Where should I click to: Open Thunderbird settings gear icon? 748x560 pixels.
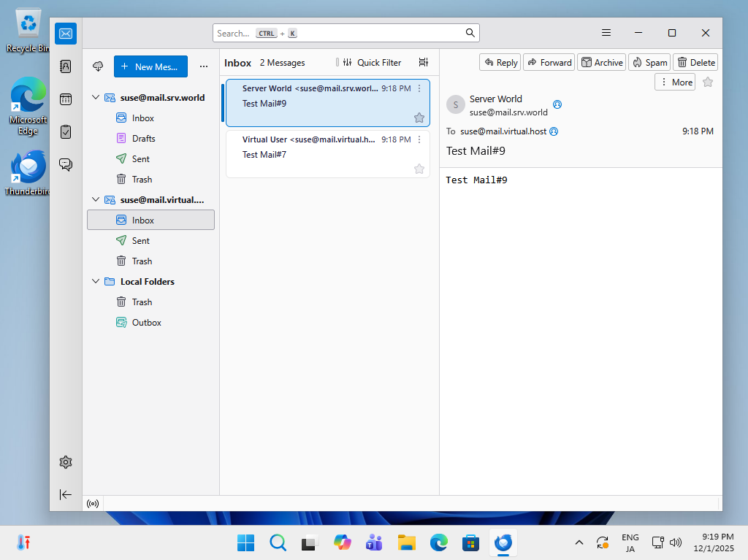tap(66, 462)
